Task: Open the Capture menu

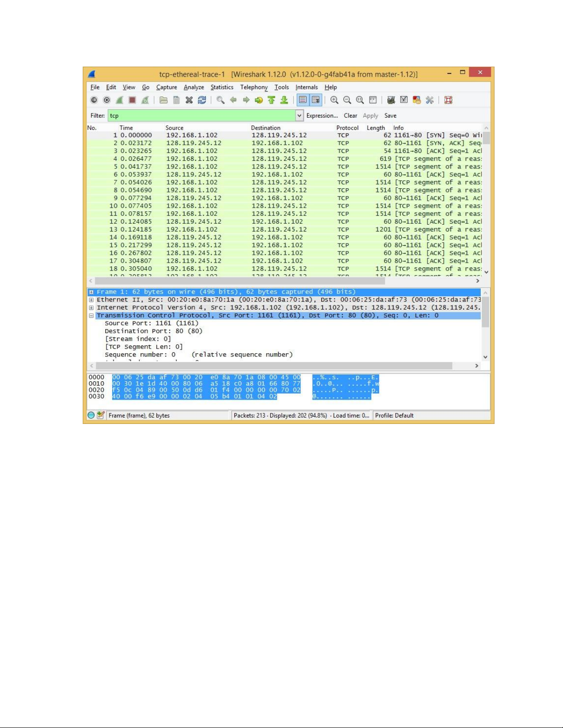Action: pos(166,87)
